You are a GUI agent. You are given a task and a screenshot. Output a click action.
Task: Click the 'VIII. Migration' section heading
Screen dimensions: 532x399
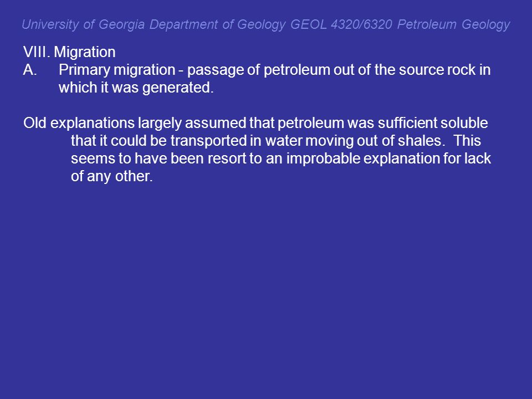[x=70, y=52]
